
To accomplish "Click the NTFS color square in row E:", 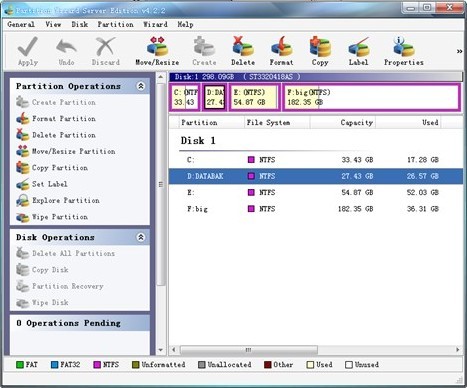I will coord(251,192).
